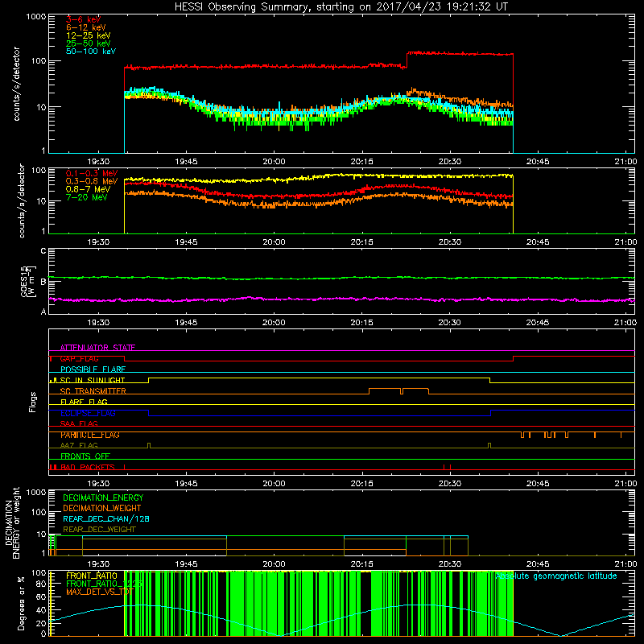644x644 pixels.
Task: Click the SC_TRANSMITTER flag label
Action: (93, 391)
